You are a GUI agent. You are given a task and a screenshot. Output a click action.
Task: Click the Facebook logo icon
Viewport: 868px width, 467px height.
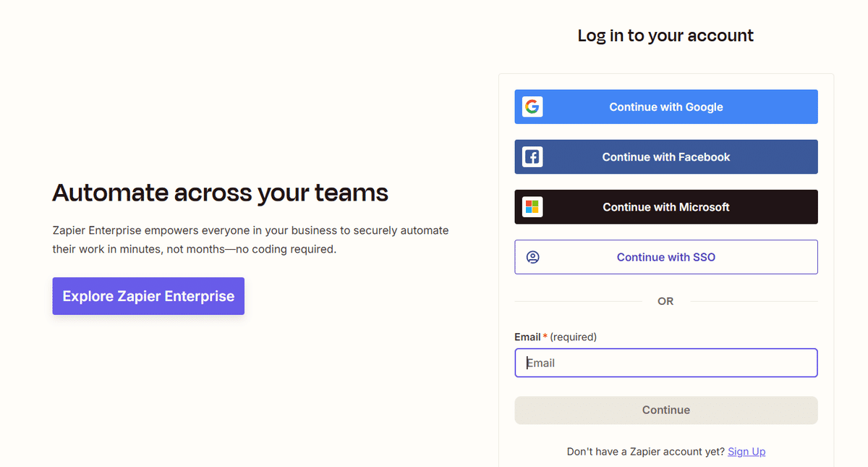(532, 157)
